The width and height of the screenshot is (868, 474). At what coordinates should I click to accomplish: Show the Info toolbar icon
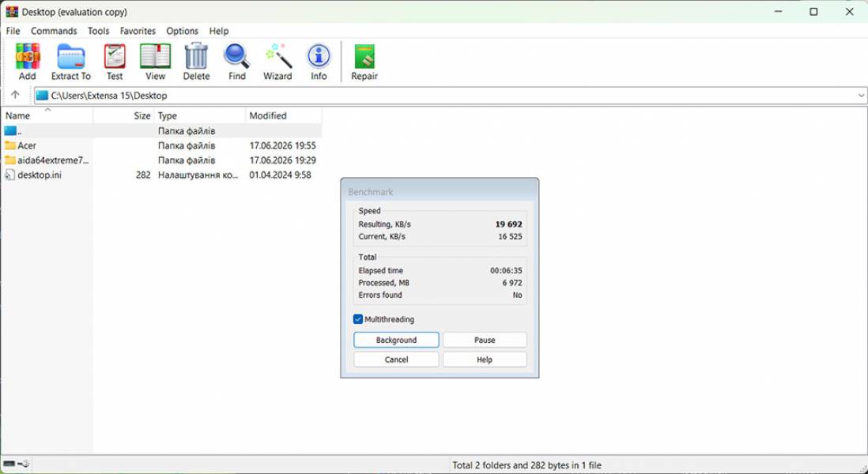pyautogui.click(x=319, y=56)
